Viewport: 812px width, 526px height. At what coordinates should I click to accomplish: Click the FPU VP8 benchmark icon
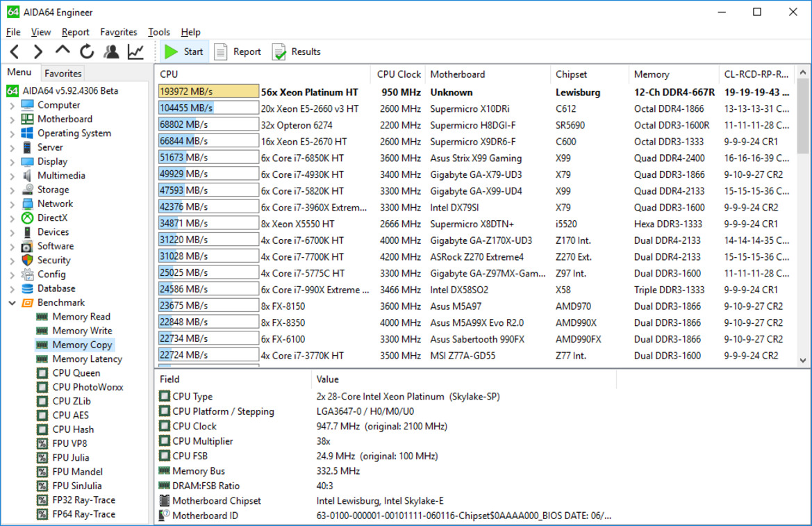[42, 443]
